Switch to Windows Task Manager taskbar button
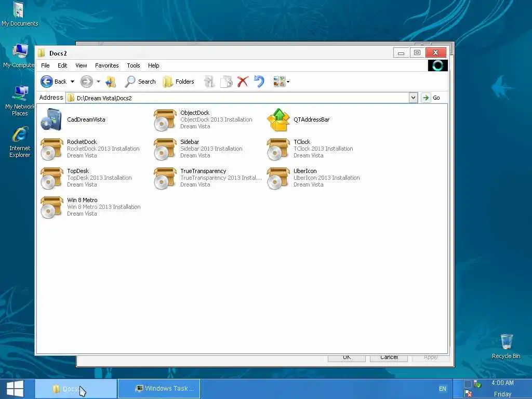Screen dimensions: 532x399 coord(159,389)
